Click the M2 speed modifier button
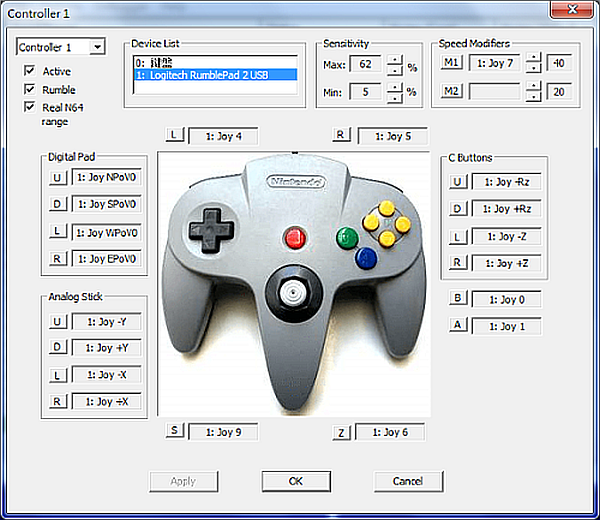The width and height of the screenshot is (600, 520). tap(451, 91)
